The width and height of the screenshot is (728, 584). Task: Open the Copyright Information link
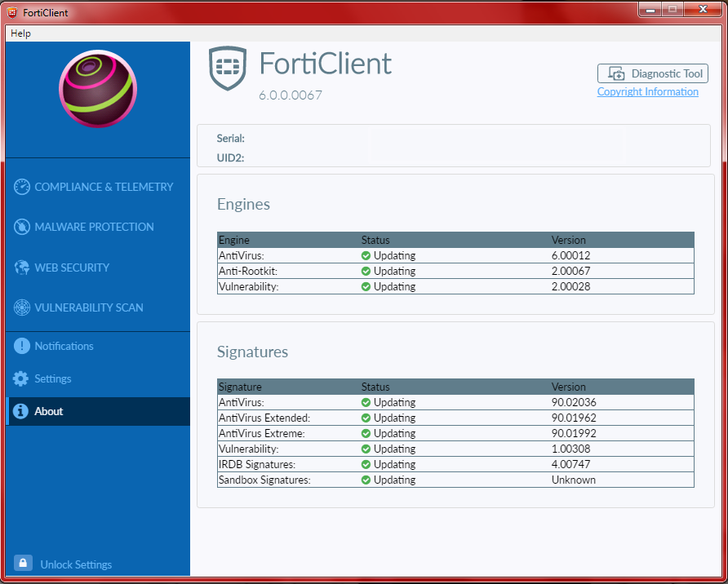pyautogui.click(x=648, y=91)
